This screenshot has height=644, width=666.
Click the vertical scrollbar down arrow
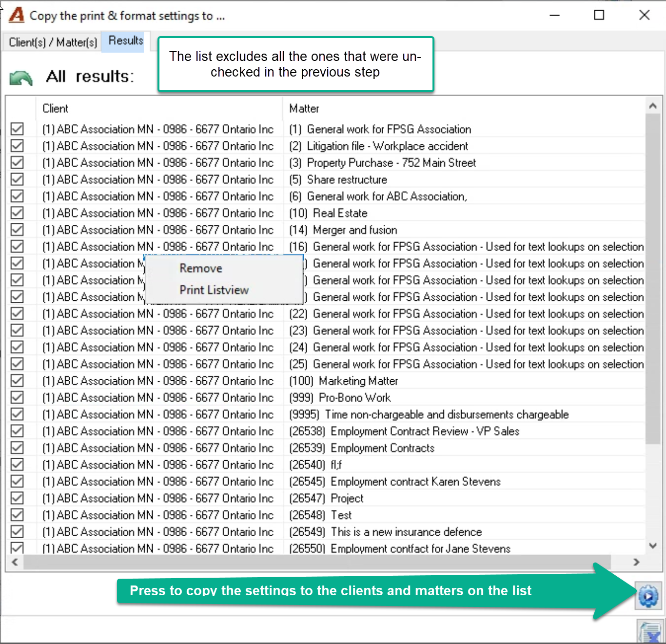[653, 546]
